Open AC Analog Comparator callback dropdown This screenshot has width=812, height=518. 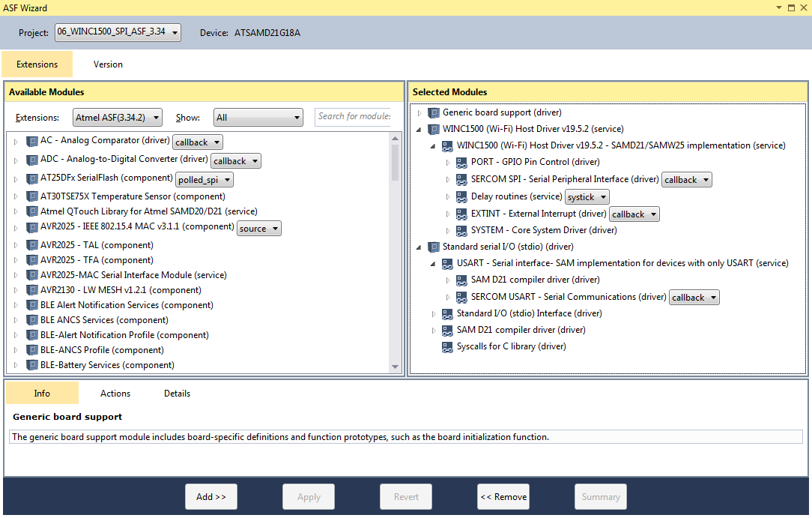tap(198, 142)
